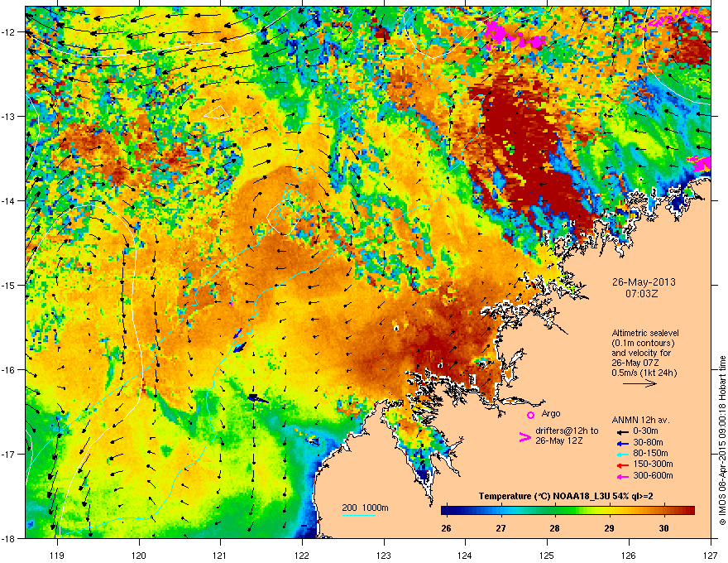
Task: Select the cyan 80-150m legend arrow
Action: pos(623,454)
